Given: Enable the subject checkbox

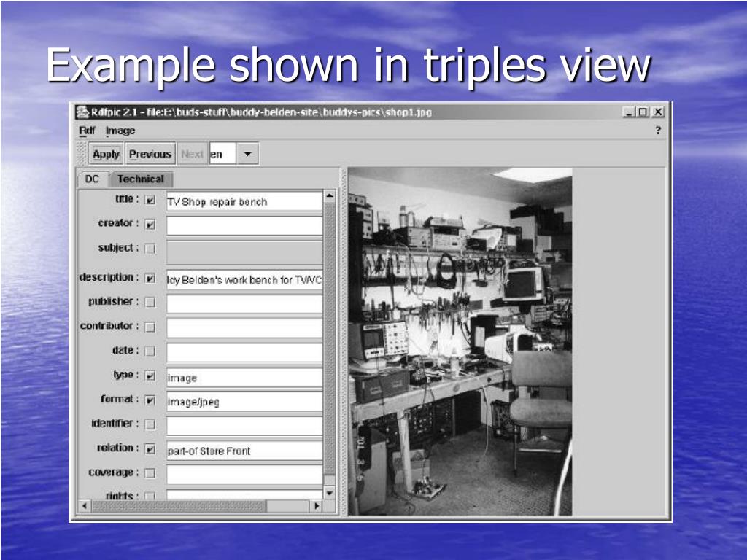Looking at the screenshot, I should pos(150,249).
